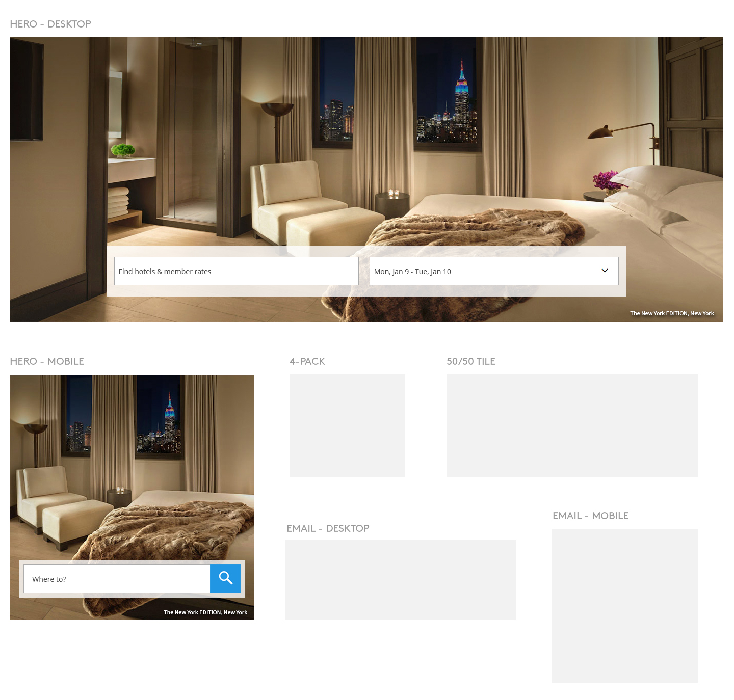Open the Mon, Jan 9 - Tue, Jan 10 date text
The image size is (734, 700).
[x=412, y=272]
